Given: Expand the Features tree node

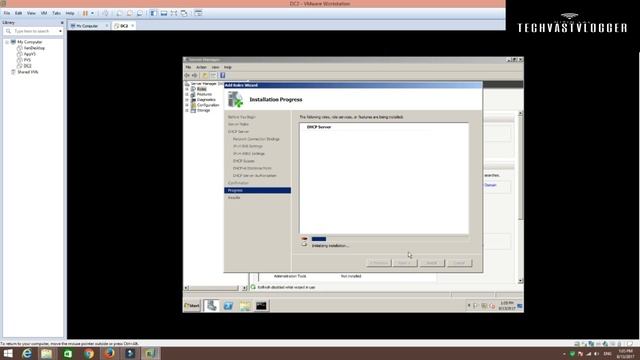Looking at the screenshot, I should click(187, 94).
